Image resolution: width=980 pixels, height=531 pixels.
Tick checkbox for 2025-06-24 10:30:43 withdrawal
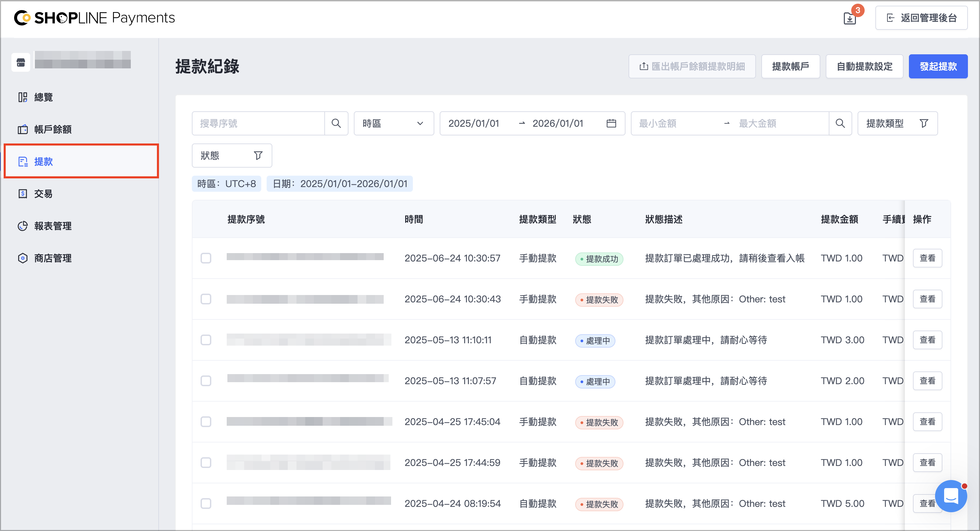(206, 299)
